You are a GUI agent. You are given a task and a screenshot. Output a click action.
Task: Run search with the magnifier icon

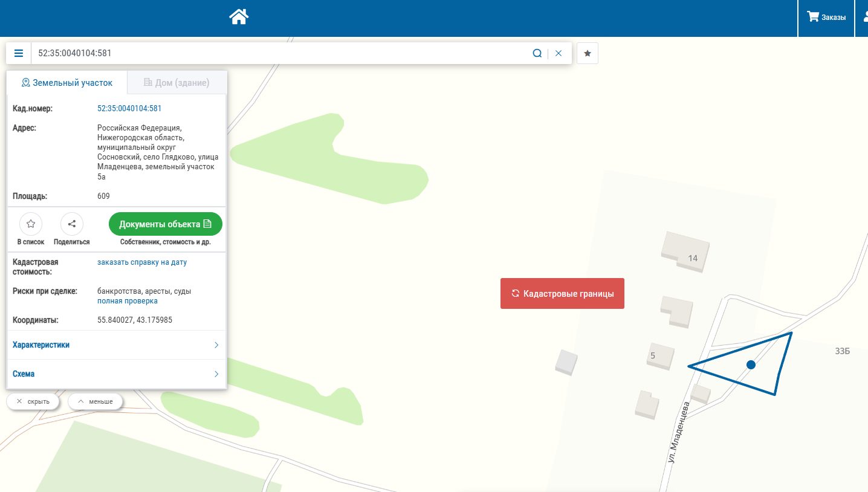click(x=537, y=53)
